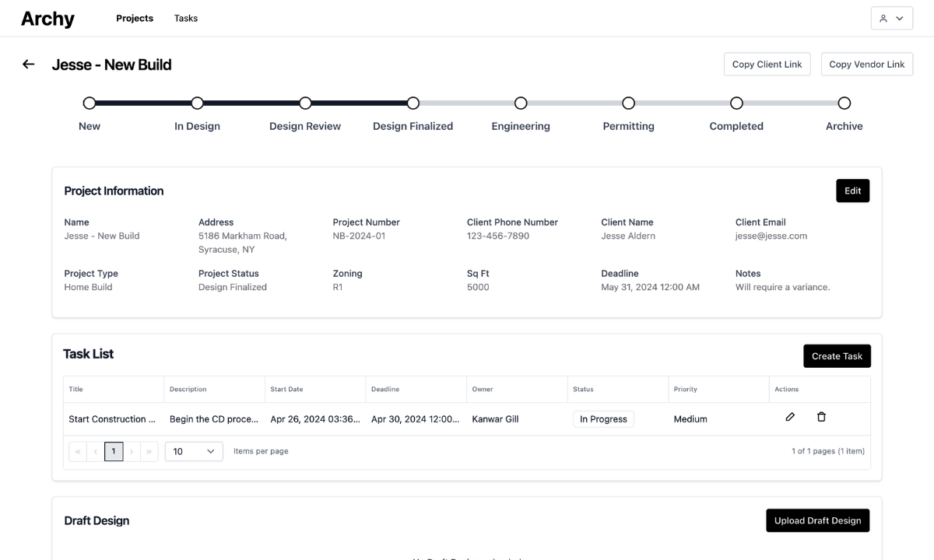The height and width of the screenshot is (560, 934).
Task: Click the notes text 'Will require a variance.'
Action: click(783, 287)
